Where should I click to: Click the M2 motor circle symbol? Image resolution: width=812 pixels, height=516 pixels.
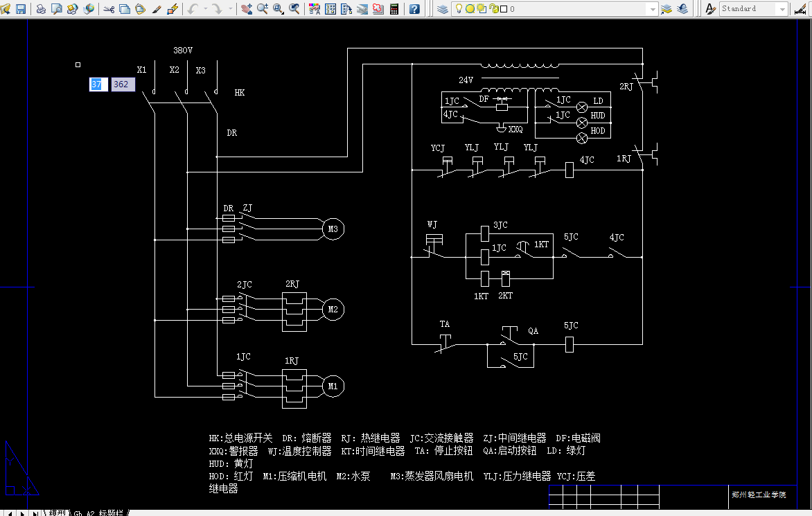pyautogui.click(x=333, y=310)
